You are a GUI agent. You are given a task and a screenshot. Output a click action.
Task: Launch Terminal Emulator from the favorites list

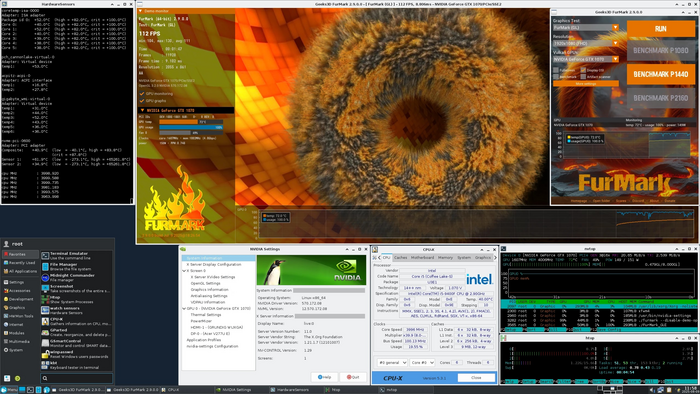76,256
